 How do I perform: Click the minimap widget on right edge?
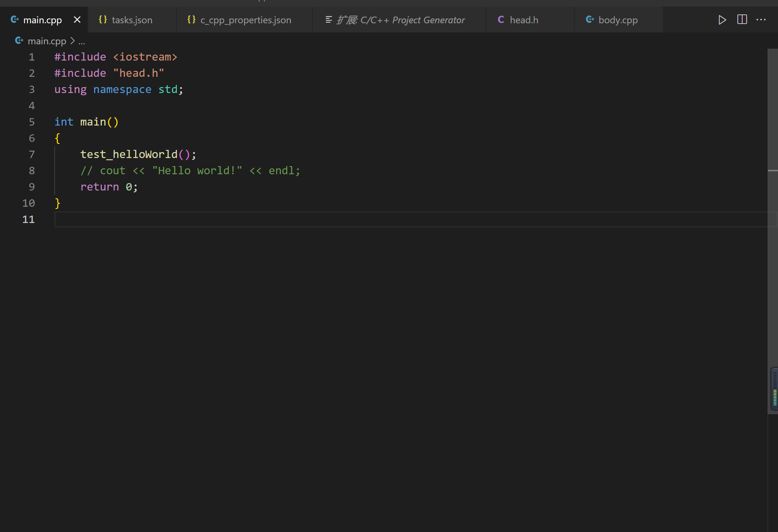point(774,389)
